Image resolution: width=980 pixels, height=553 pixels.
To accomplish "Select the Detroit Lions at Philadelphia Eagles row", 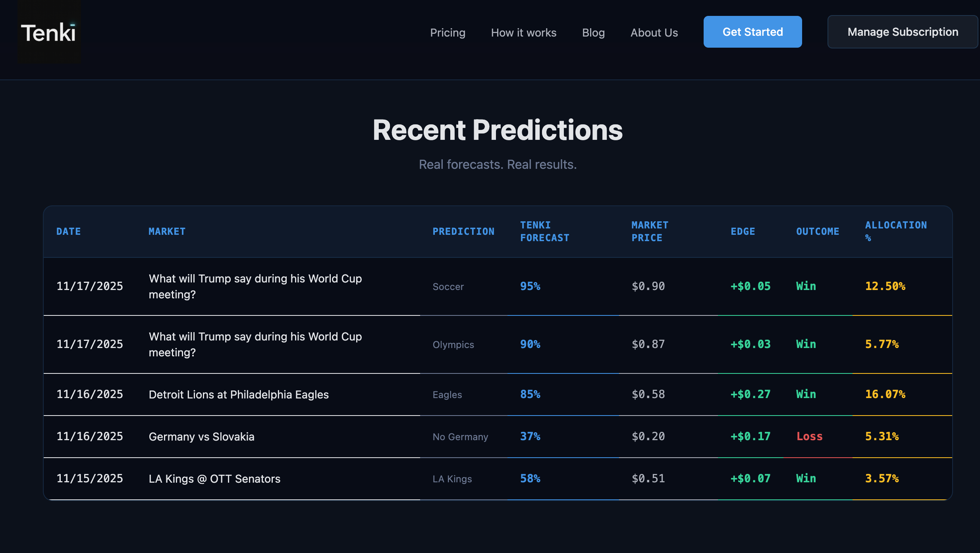I will tap(498, 394).
